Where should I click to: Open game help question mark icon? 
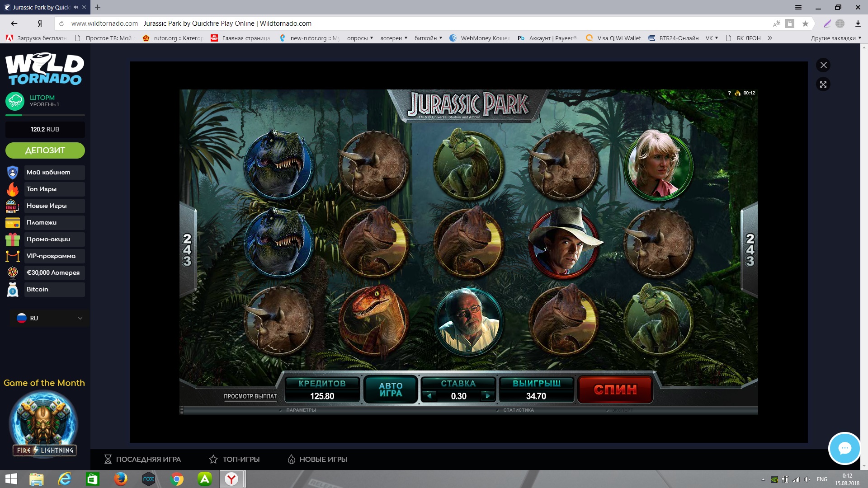[729, 93]
